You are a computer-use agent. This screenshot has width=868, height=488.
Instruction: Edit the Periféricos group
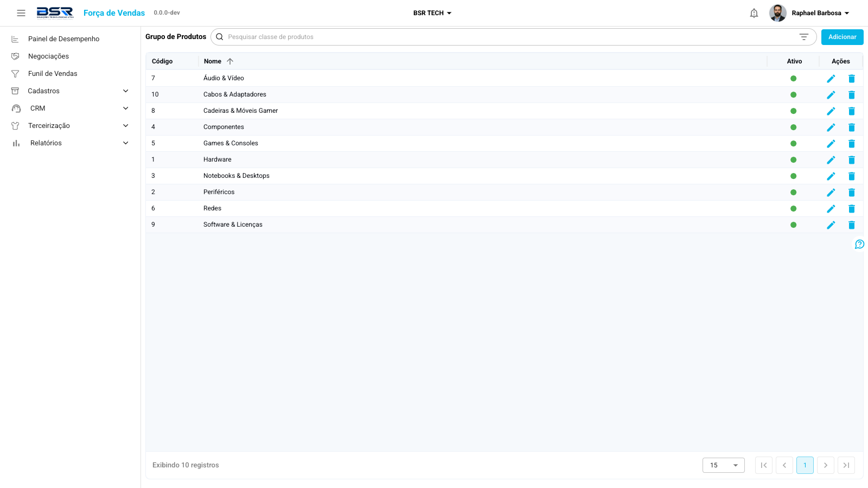[x=831, y=192]
